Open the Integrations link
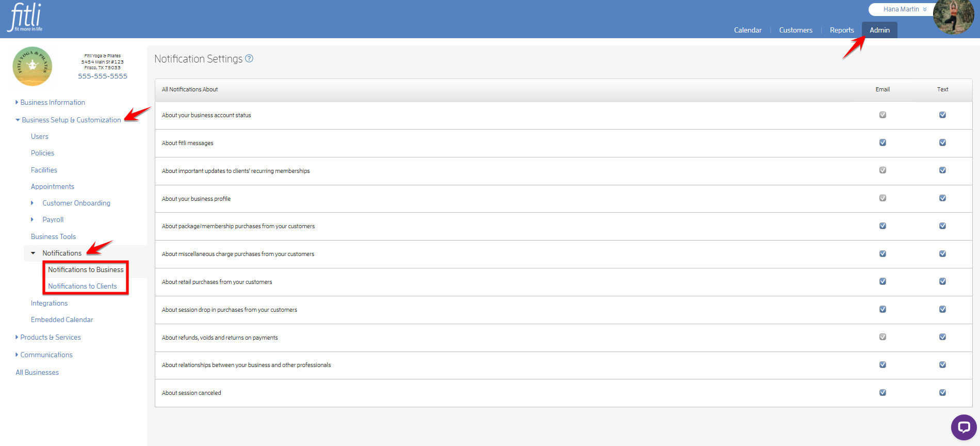Image resolution: width=980 pixels, height=446 pixels. click(x=49, y=303)
